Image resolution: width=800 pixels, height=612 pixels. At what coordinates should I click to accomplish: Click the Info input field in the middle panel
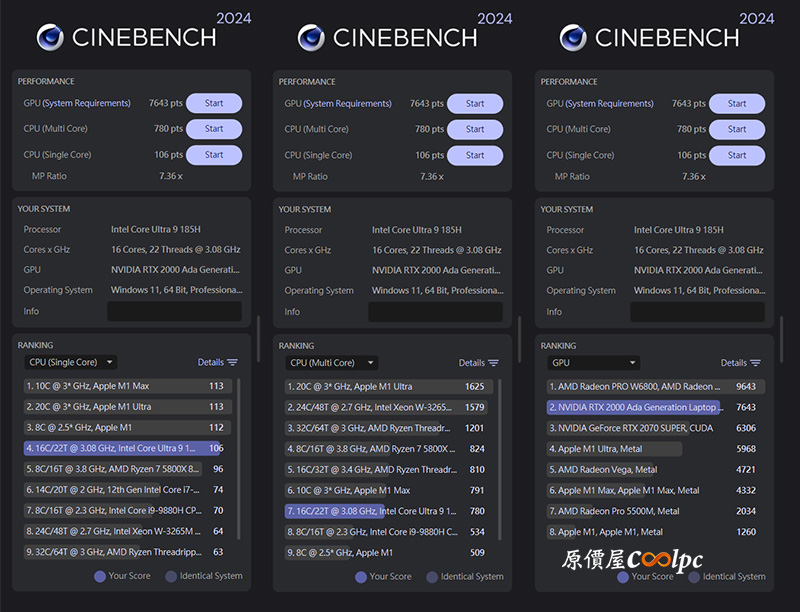435,312
